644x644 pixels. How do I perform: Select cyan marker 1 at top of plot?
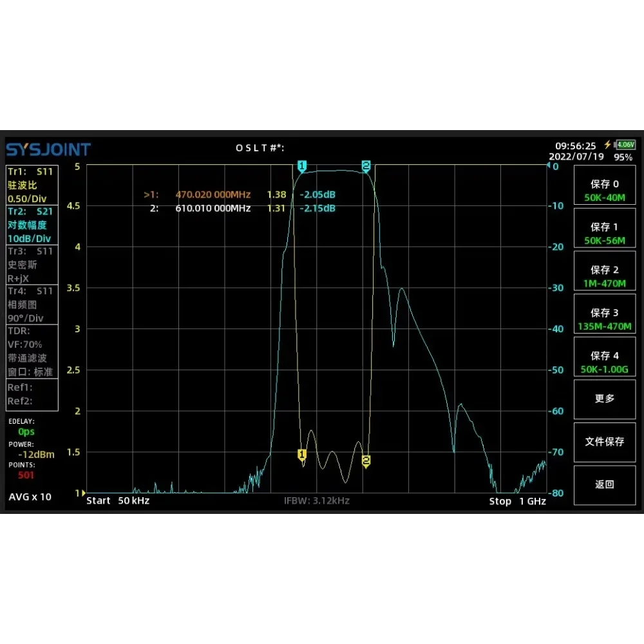(x=302, y=166)
